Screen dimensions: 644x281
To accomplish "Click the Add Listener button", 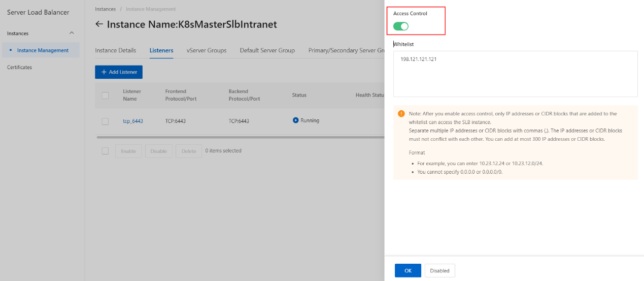I will point(119,72).
